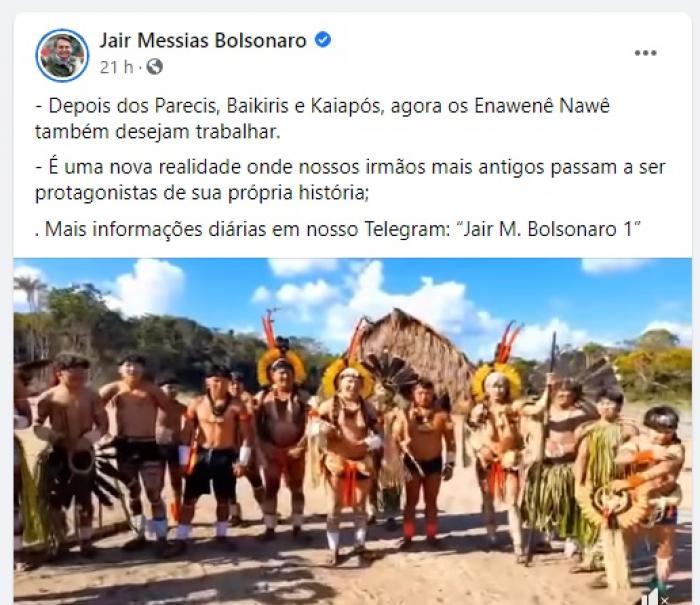
Task: Click the paragraph mentioning Enawenê Nawê
Action: (x=322, y=119)
